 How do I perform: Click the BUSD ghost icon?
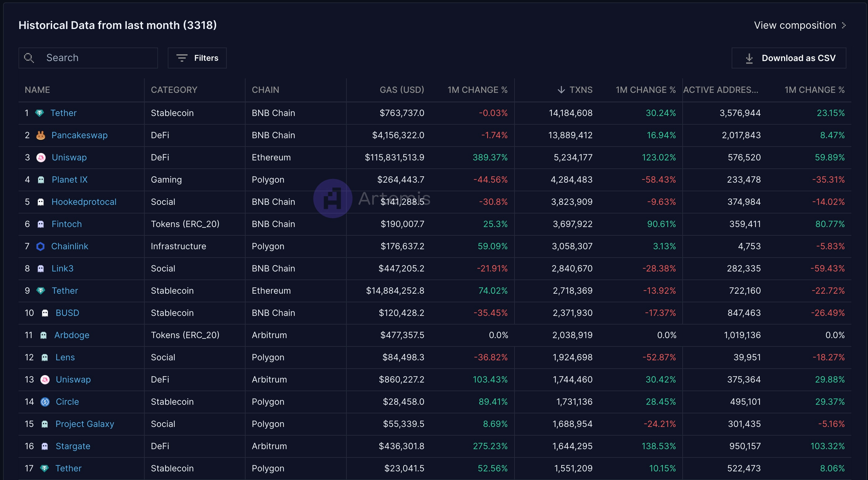[45, 313]
